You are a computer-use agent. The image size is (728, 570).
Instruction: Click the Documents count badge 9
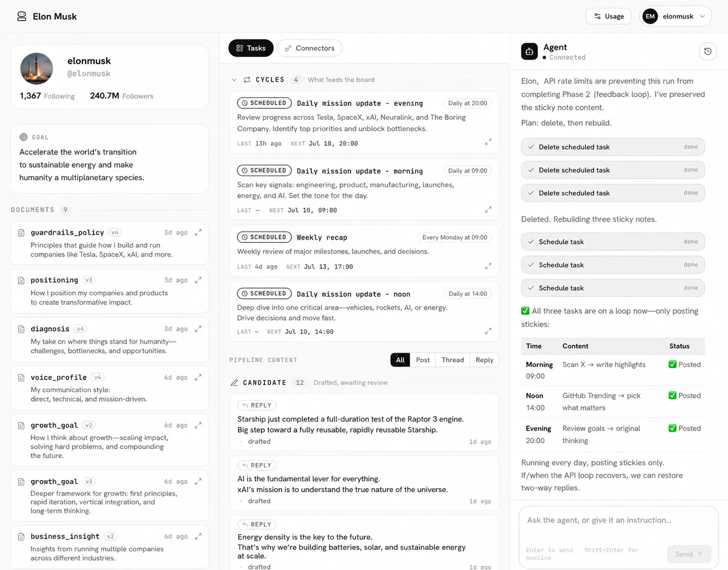point(65,210)
